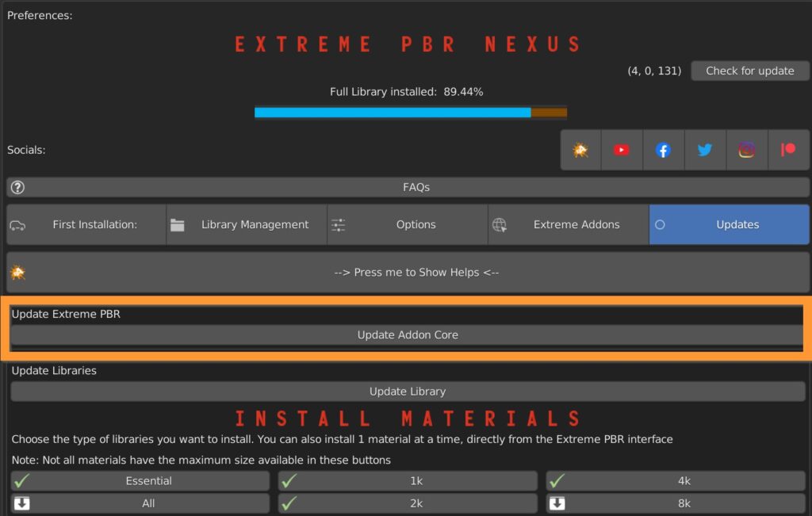Click the burst icon on Show Helps bar
The height and width of the screenshot is (516, 812).
[x=18, y=272]
